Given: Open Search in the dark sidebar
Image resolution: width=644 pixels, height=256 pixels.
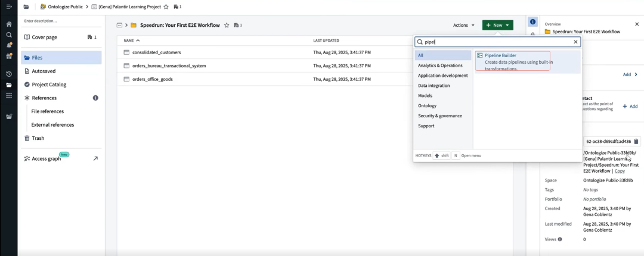Looking at the screenshot, I should pos(8,35).
